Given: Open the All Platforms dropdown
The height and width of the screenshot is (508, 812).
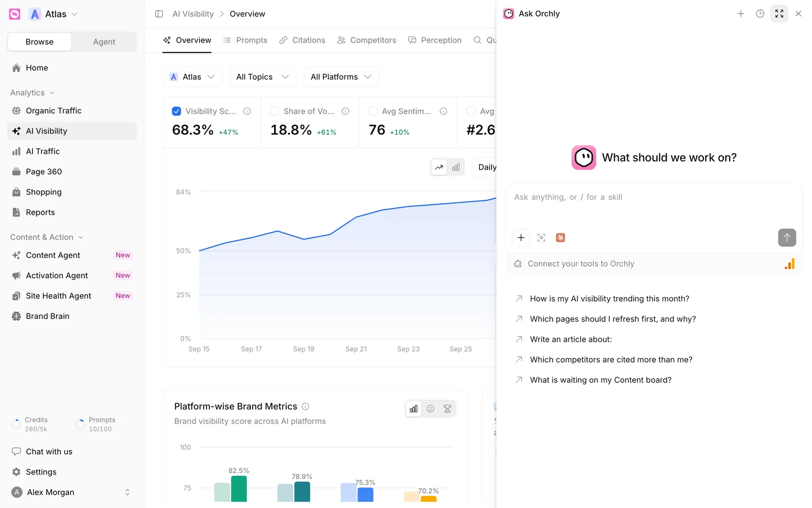Looking at the screenshot, I should coord(341,77).
